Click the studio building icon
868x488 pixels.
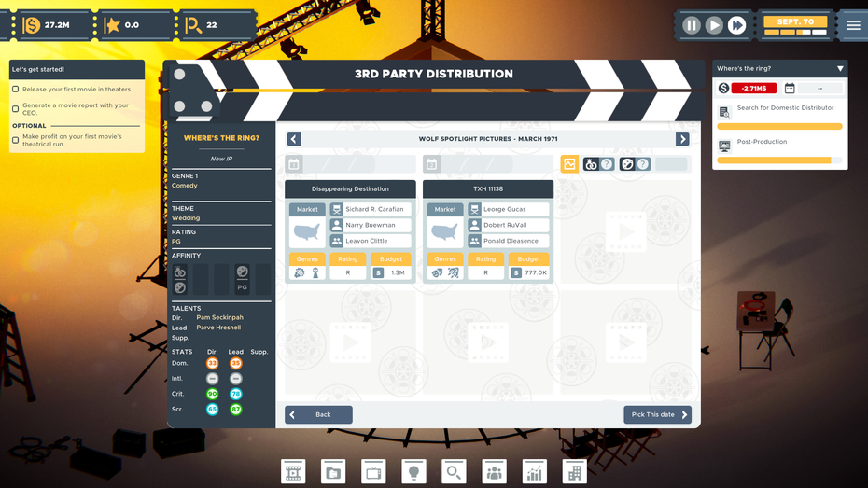pyautogui.click(x=574, y=472)
